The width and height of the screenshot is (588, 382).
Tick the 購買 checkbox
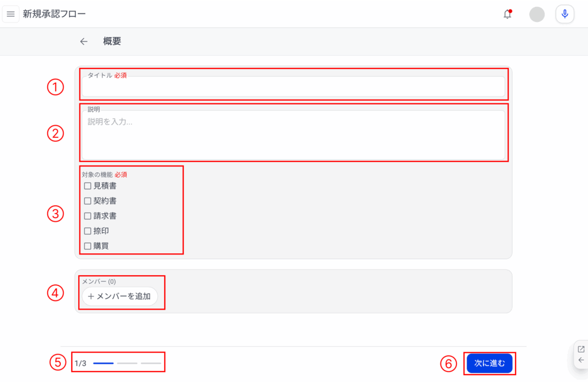tap(87, 246)
